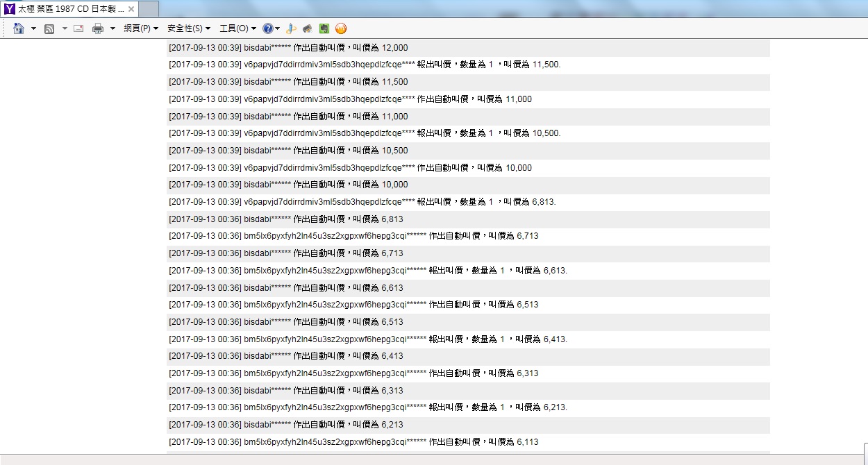Expand the Print dropdown arrow

click(112, 28)
